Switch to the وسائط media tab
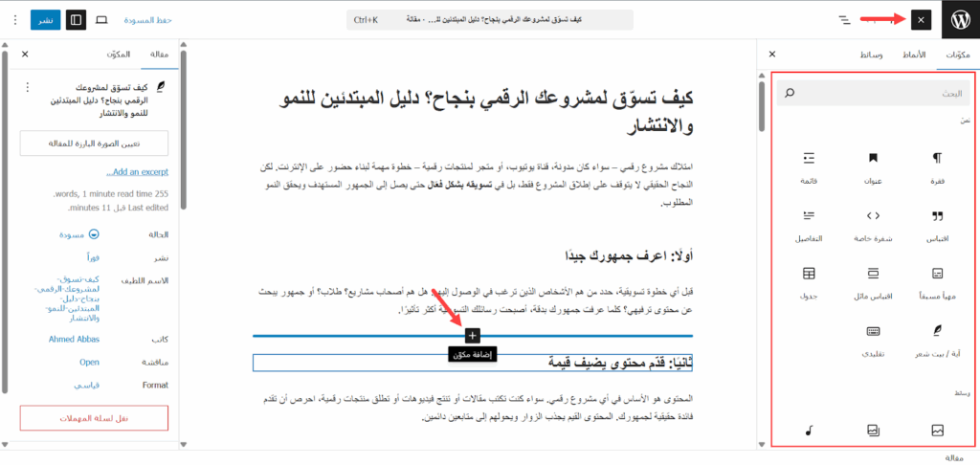Viewport: 980px width, 465px height. tap(872, 55)
